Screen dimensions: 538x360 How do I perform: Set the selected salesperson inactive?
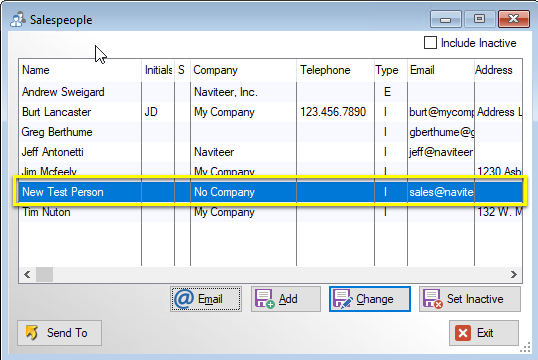click(x=470, y=299)
